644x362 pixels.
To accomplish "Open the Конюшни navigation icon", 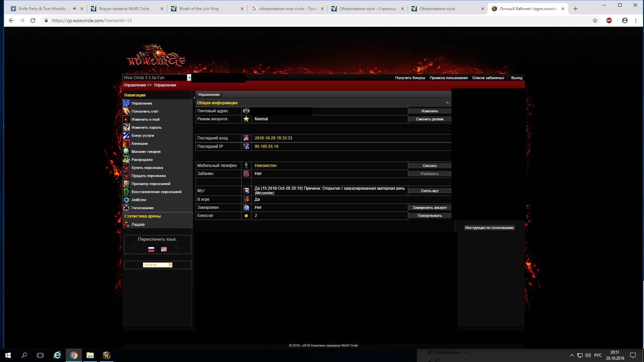I will pos(126,143).
